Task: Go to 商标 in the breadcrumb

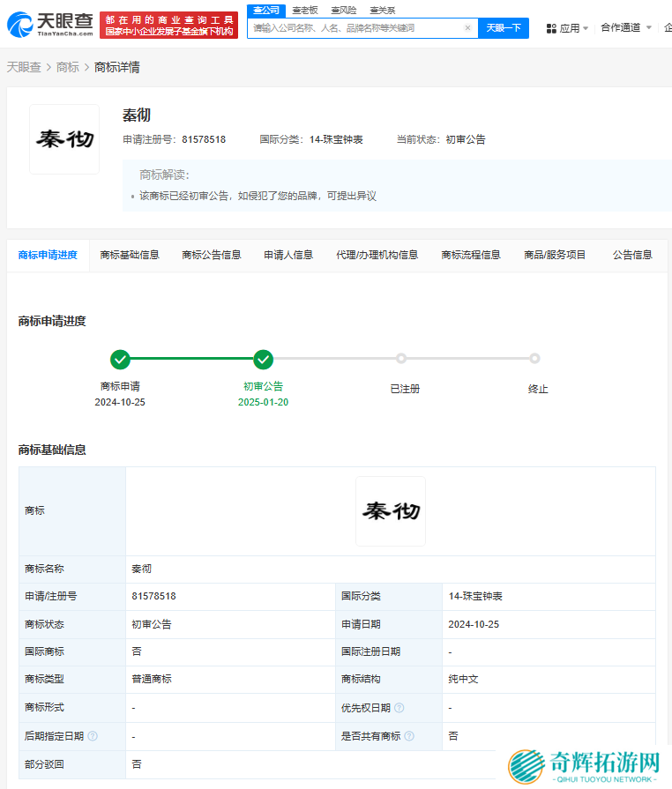Action: pos(68,67)
